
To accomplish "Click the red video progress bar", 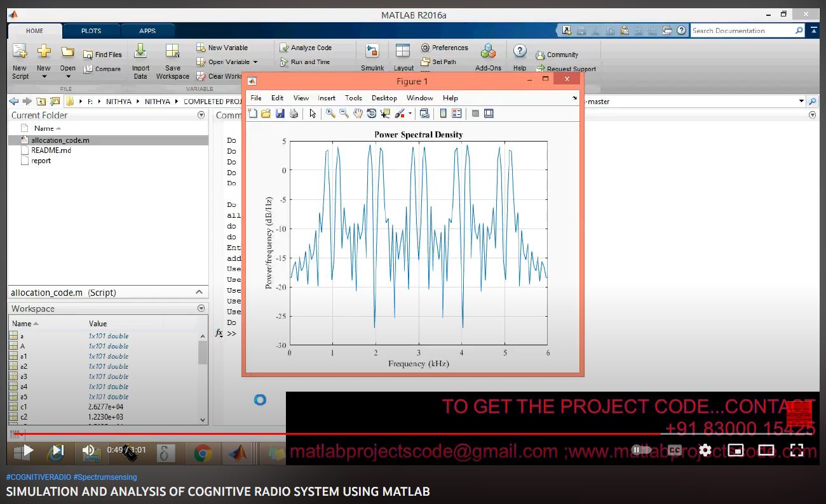I will tap(318, 434).
